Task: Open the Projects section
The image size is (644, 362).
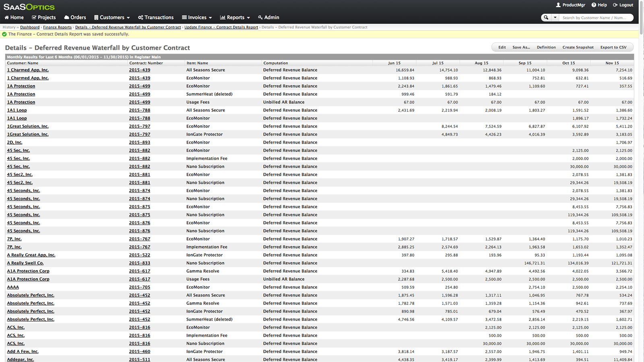Action: pyautogui.click(x=43, y=18)
